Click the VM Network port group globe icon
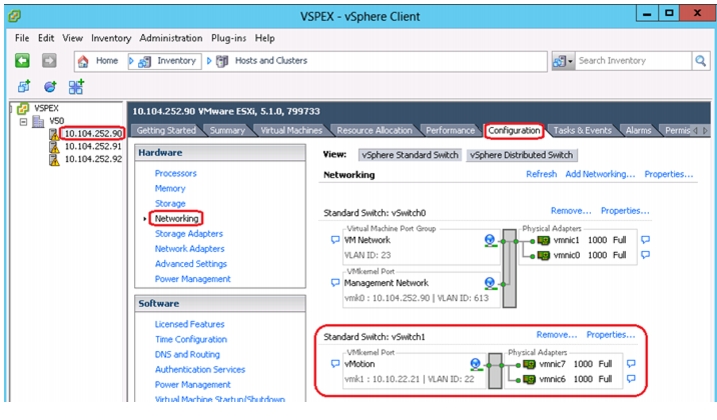This screenshot has width=717, height=420. click(490, 240)
